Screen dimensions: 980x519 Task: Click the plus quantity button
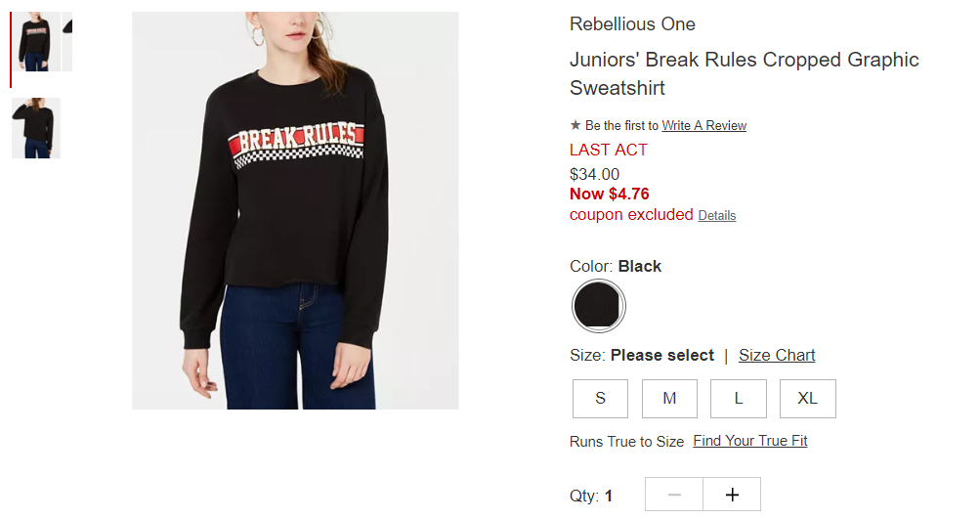tap(732, 495)
